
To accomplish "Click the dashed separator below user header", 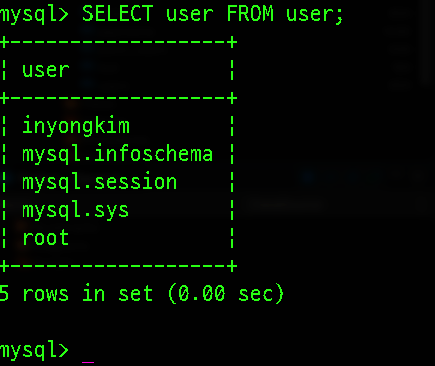I will coord(118,98).
